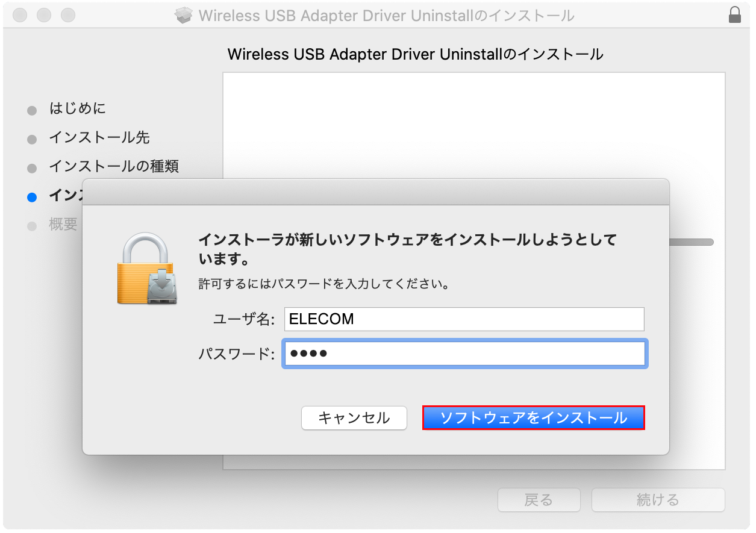Click the 戻る button
This screenshot has height=533, width=756.
point(539,500)
